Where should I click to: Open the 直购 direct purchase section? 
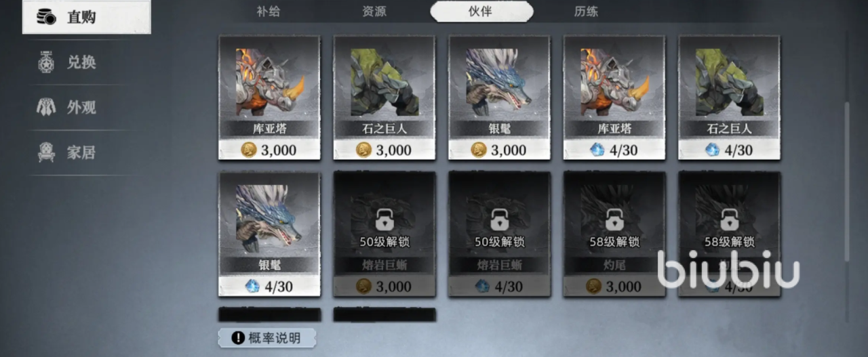point(86,17)
